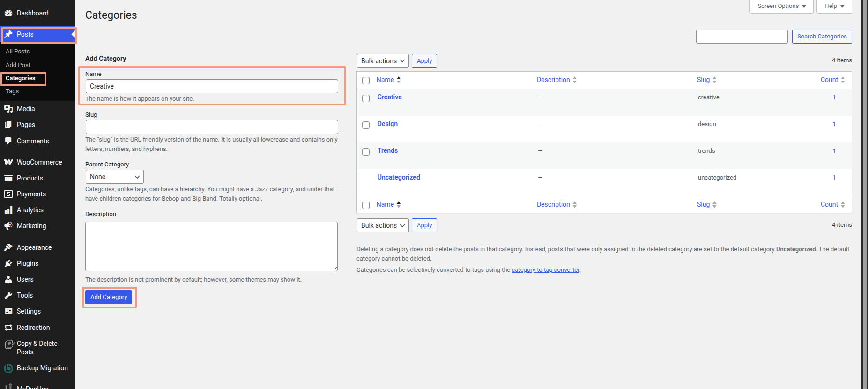Click the Media icon in sidebar
Viewport: 868px width, 389px height.
[x=8, y=109]
